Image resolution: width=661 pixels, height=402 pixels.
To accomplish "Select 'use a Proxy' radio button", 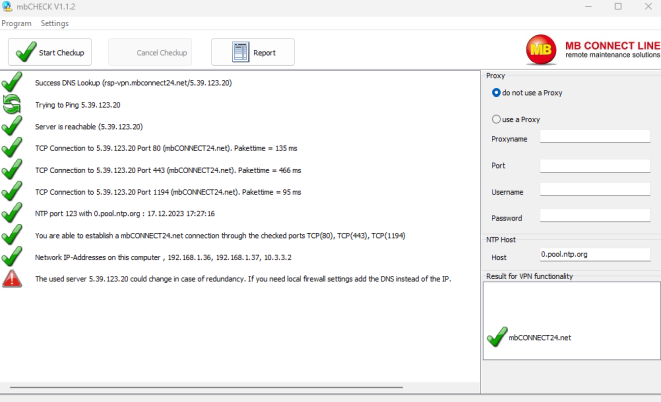I will 496,119.
